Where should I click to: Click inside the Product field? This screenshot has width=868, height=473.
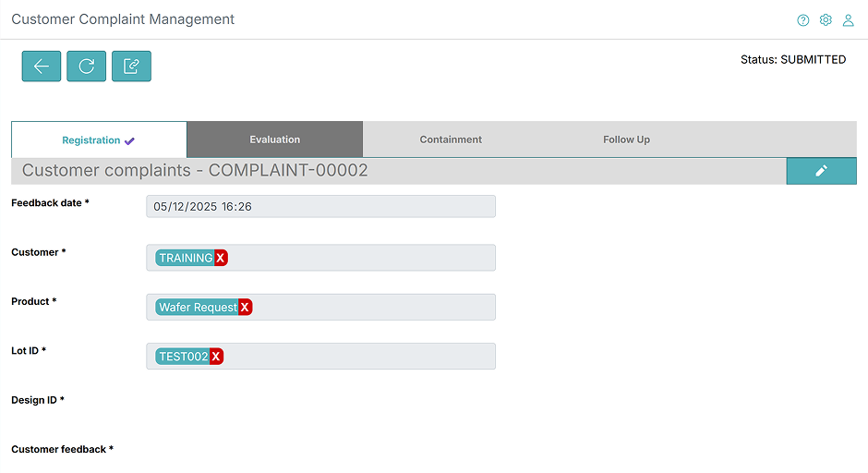click(x=320, y=307)
